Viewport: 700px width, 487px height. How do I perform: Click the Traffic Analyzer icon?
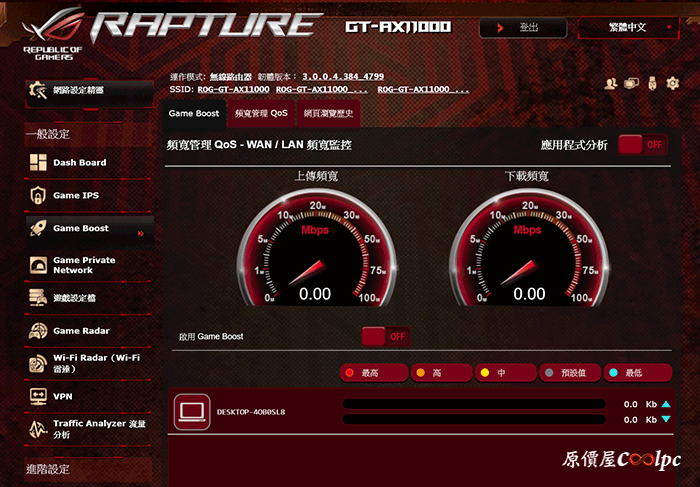pyautogui.click(x=38, y=429)
